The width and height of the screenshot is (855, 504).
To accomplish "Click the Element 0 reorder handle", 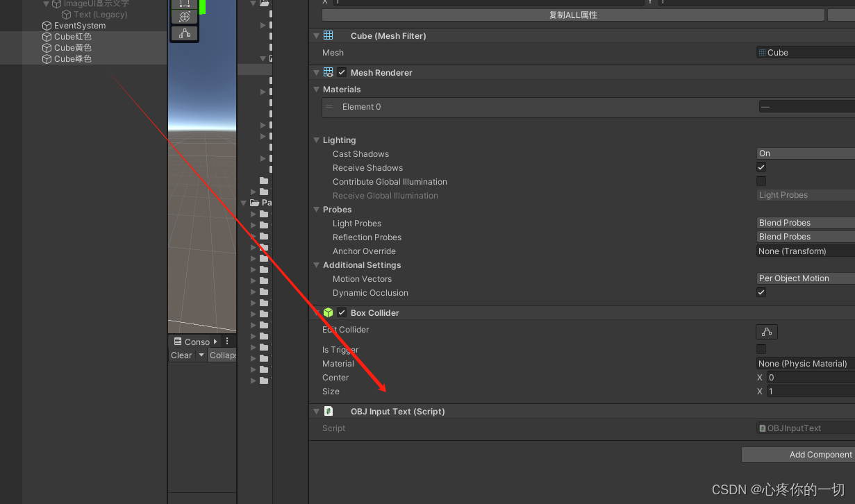I will click(329, 107).
